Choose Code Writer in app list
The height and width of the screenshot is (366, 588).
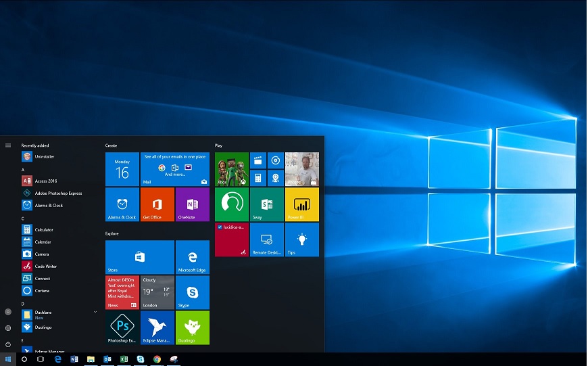[45, 266]
